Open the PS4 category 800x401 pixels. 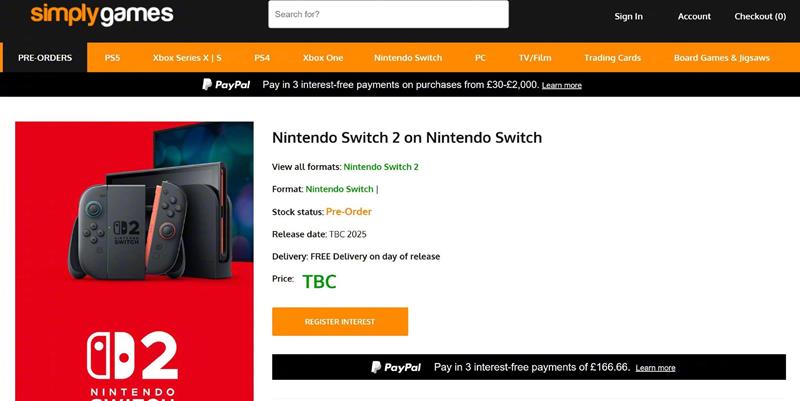point(262,58)
